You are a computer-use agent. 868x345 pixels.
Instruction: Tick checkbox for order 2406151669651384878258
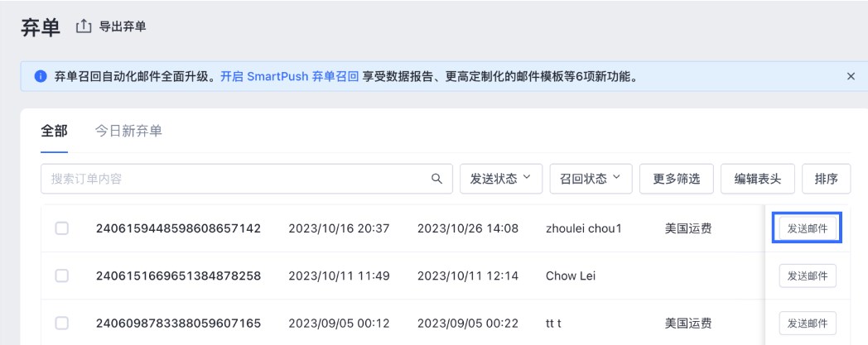click(x=61, y=276)
